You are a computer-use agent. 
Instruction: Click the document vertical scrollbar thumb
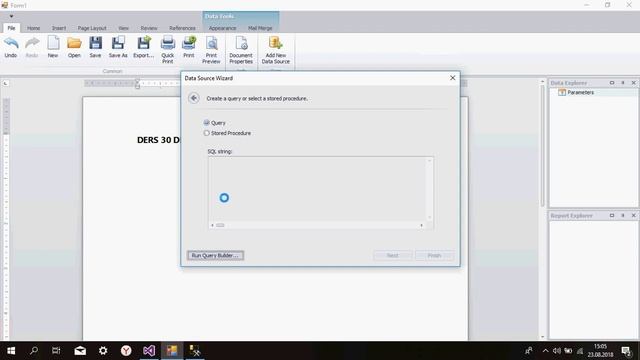click(542, 145)
